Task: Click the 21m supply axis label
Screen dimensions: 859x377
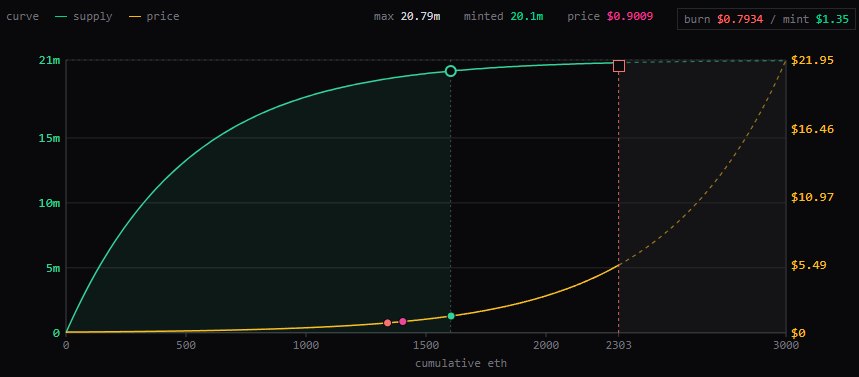Action: (x=49, y=60)
